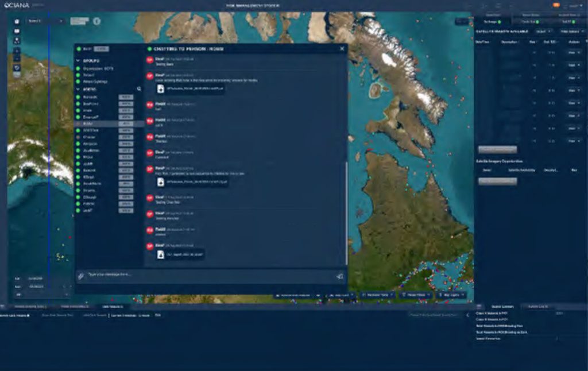Click the paperclip attachment icon in chat
588x371 pixels.
pos(81,276)
